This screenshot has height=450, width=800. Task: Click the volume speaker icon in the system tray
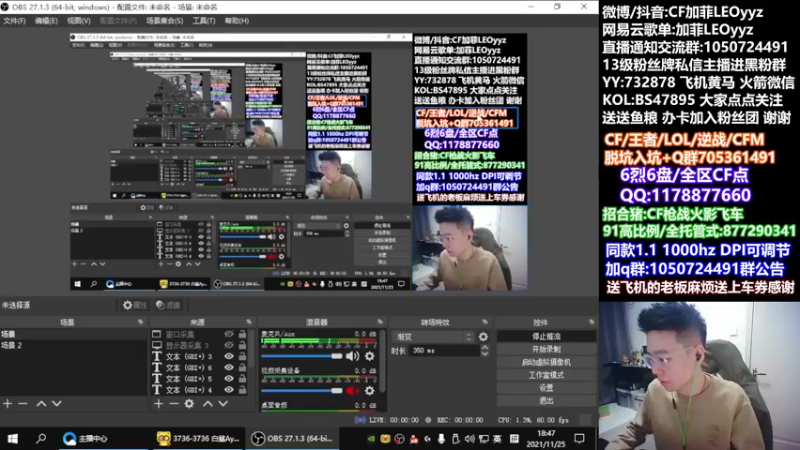click(x=469, y=439)
